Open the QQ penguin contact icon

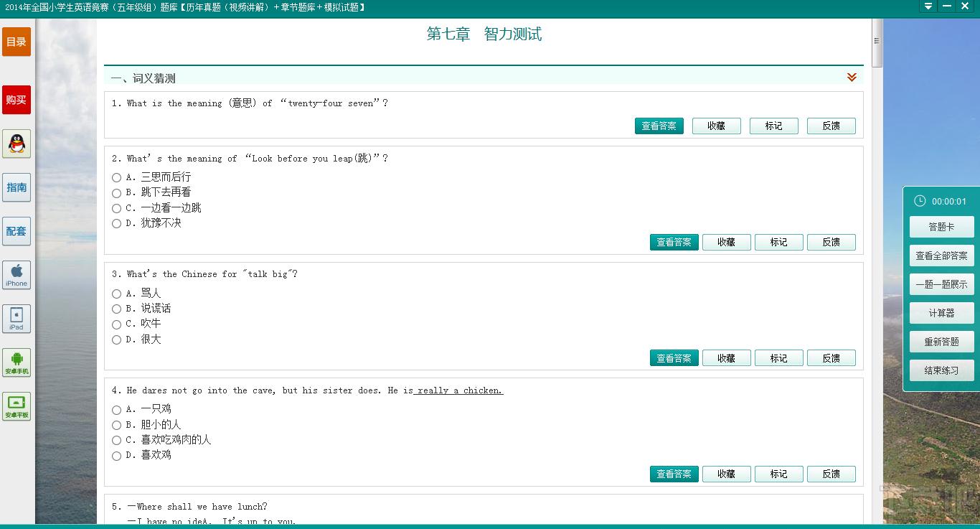[x=17, y=144]
